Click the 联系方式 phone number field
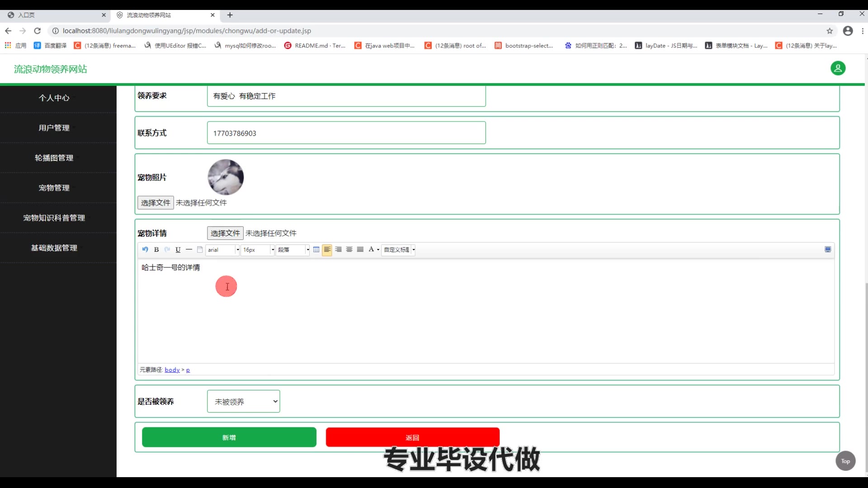The width and height of the screenshot is (868, 488). (346, 133)
